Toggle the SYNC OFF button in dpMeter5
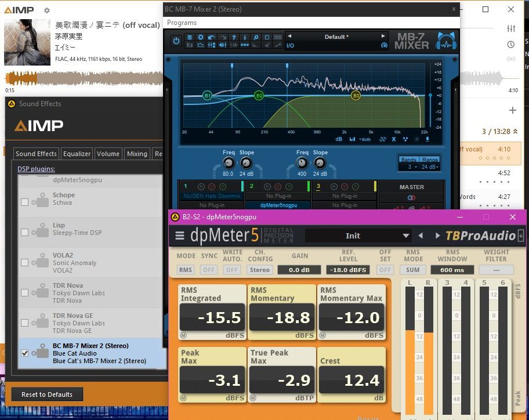The image size is (529, 420). point(209,270)
